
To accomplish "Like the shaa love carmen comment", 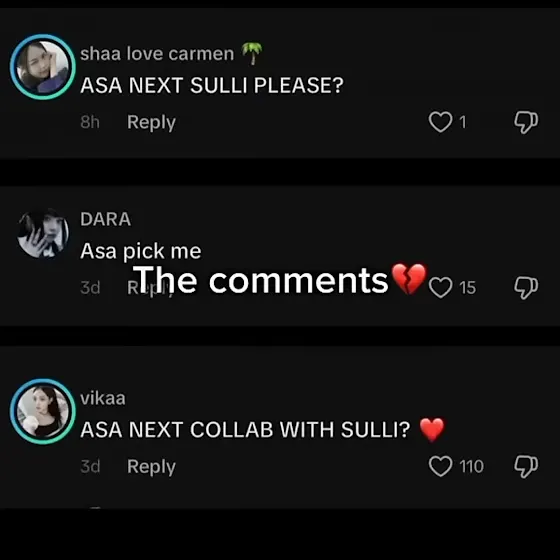I will point(440,122).
